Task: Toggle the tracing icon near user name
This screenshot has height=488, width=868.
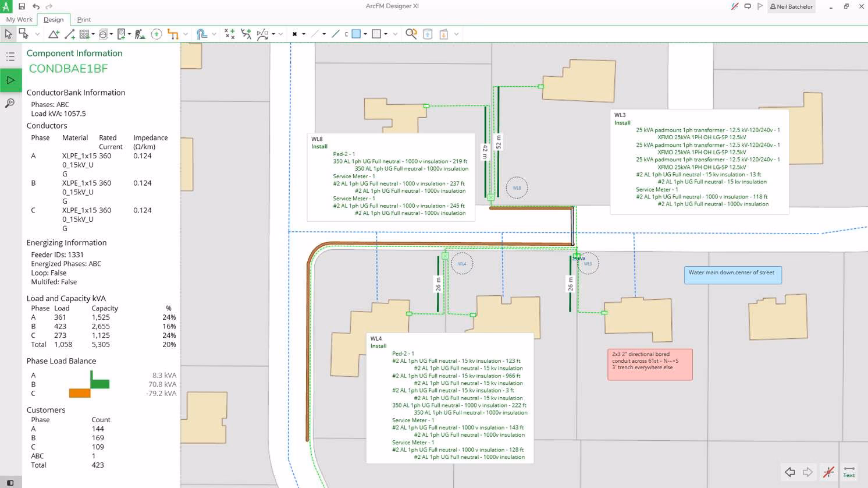Action: 735,6
